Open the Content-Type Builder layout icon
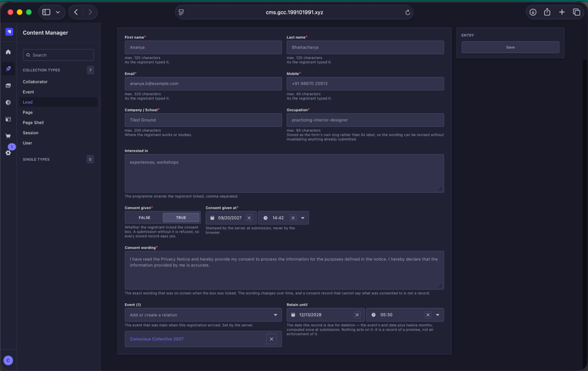 pos(8,119)
